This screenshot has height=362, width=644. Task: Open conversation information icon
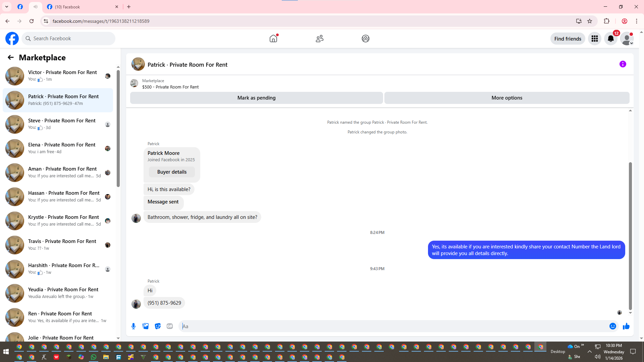coord(623,64)
